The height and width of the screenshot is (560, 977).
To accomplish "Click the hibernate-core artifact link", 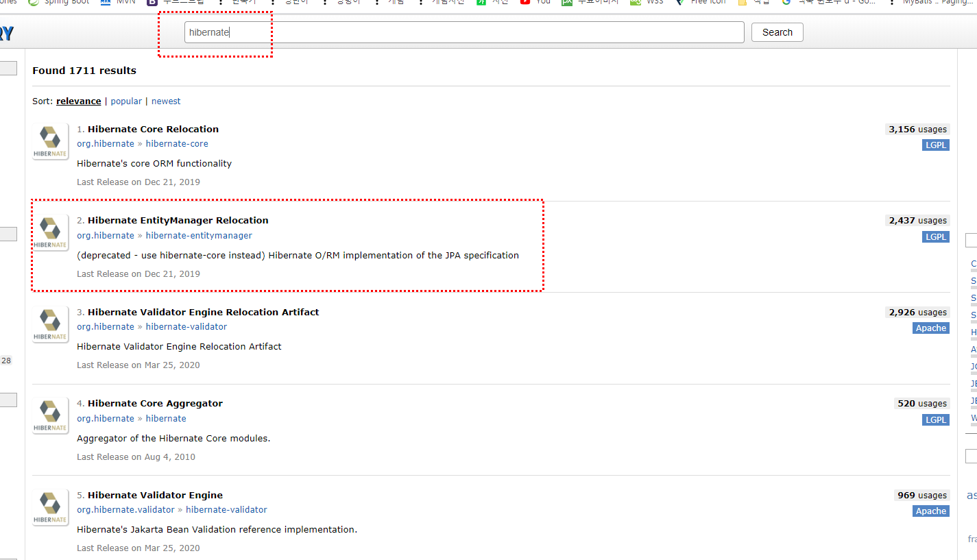I will tap(177, 144).
